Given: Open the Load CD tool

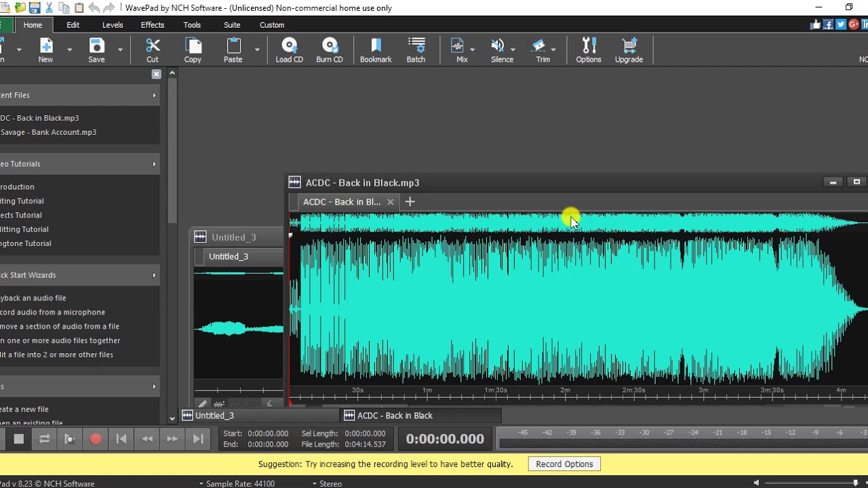Looking at the screenshot, I should 289,50.
